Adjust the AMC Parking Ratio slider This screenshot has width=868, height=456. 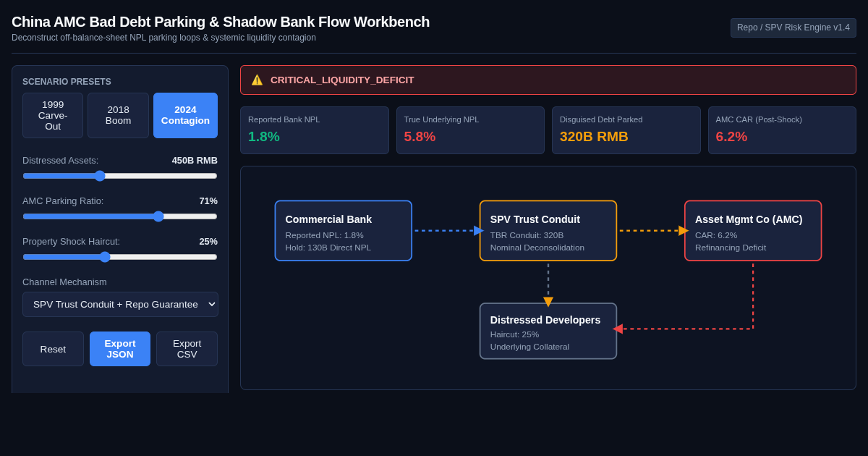(120, 216)
